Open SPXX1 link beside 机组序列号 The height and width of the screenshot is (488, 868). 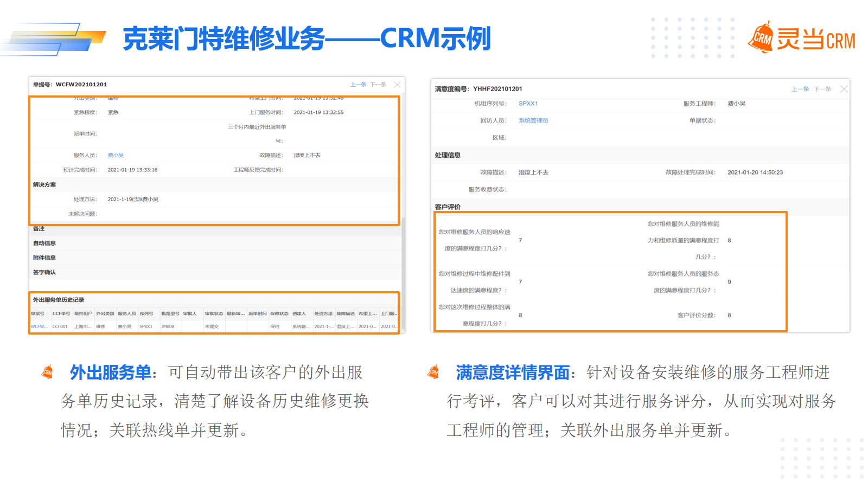tap(528, 104)
